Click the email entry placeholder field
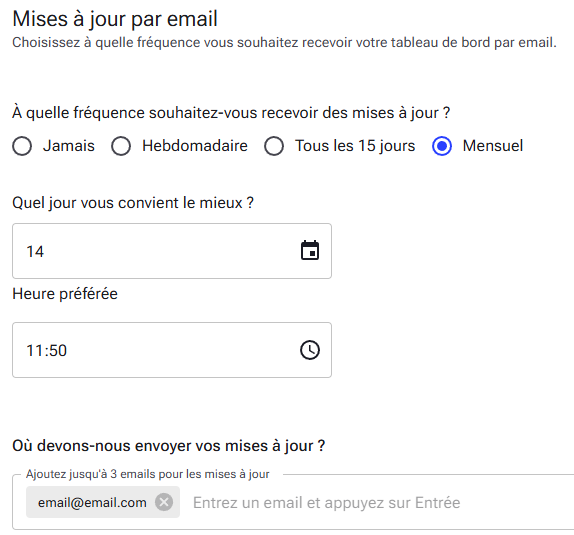This screenshot has width=574, height=535. (381, 503)
